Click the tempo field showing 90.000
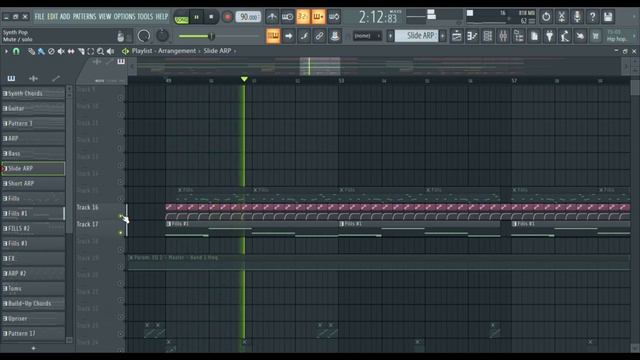Image resolution: width=640 pixels, height=360 pixels. [249, 17]
